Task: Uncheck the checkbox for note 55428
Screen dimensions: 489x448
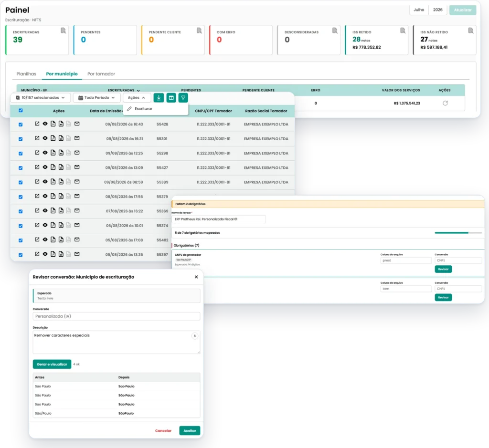Action: (21, 125)
